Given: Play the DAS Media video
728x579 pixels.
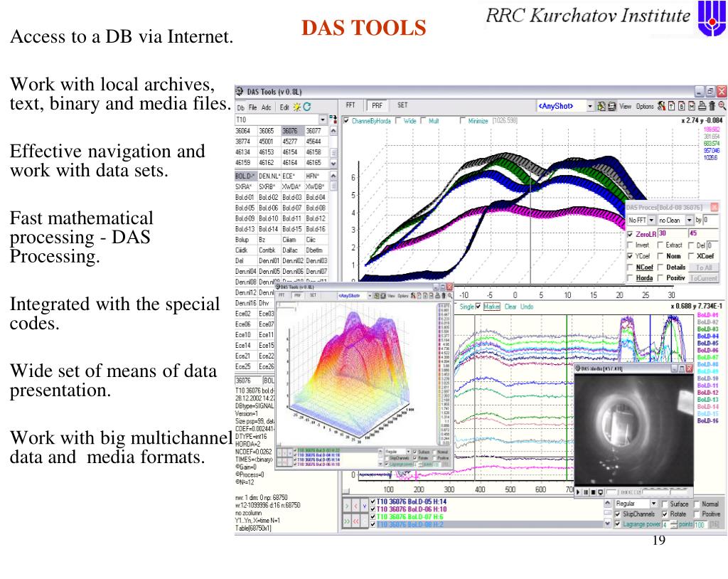Looking at the screenshot, I should click(x=579, y=492).
